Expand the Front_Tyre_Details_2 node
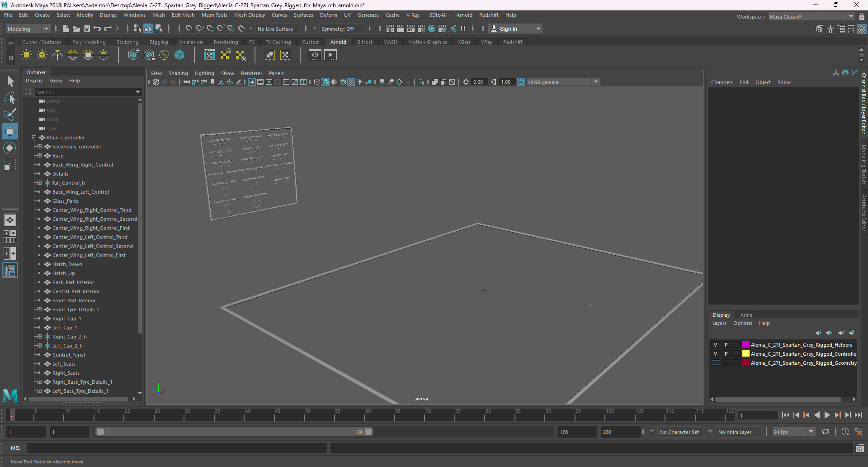This screenshot has height=467, width=868. pos(39,310)
